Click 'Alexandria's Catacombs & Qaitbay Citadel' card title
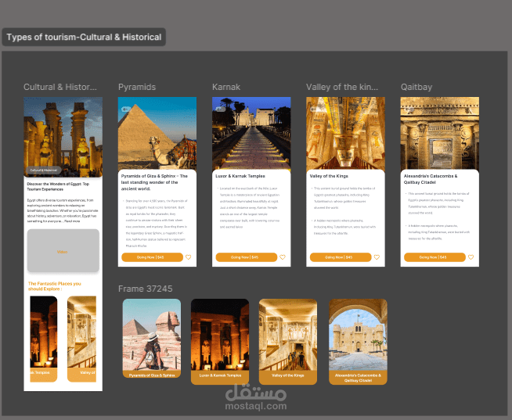Screen dimensions: 512x420 (x=431, y=179)
